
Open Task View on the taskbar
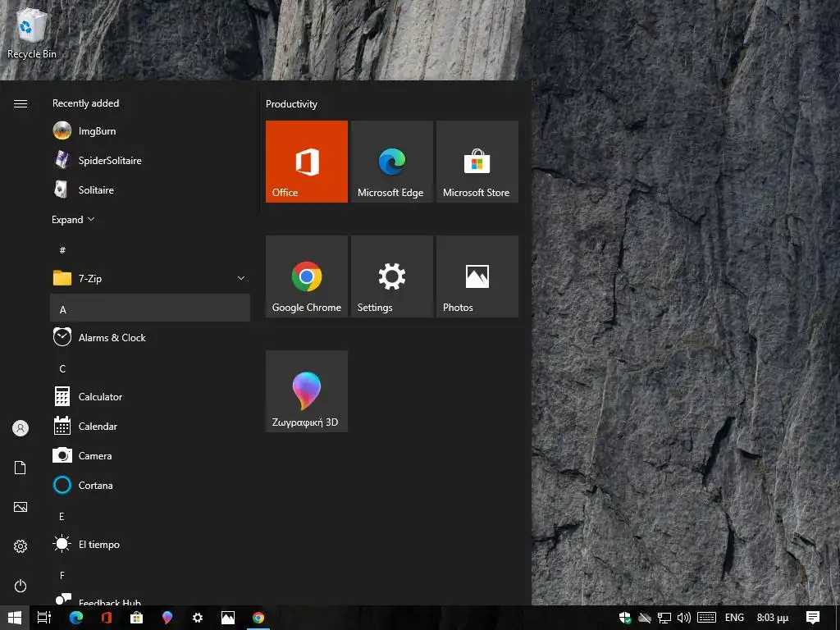[44, 618]
